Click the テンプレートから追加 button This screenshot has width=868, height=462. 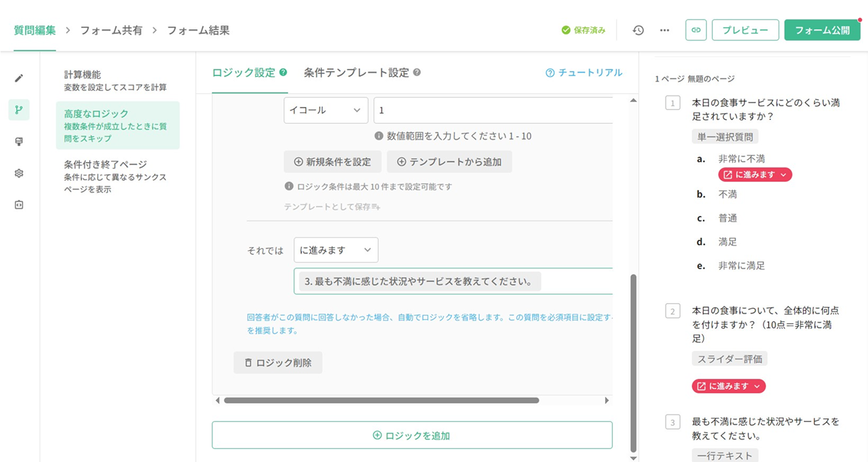click(x=449, y=162)
